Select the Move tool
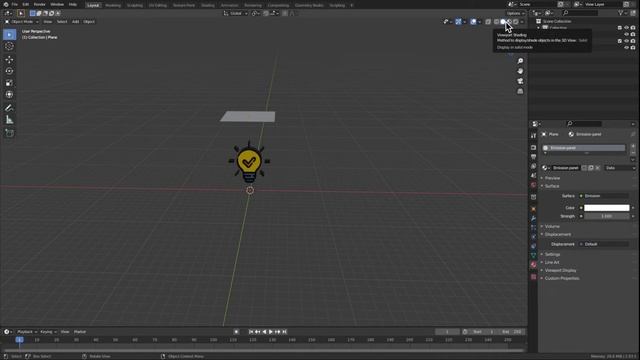The height and width of the screenshot is (360, 640). click(x=9, y=60)
